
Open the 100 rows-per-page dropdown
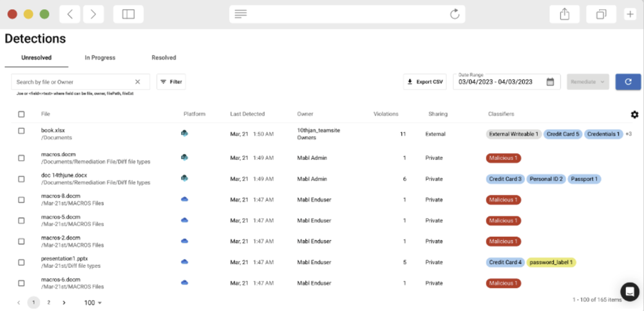tap(93, 303)
